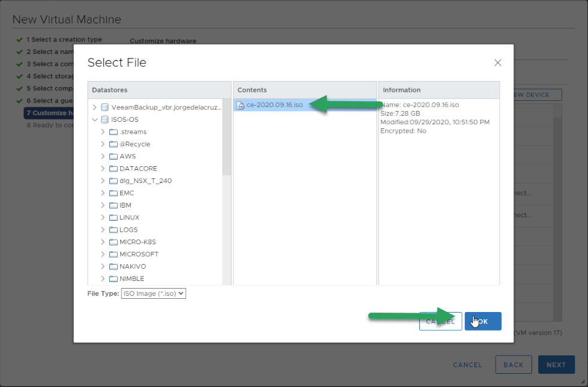Select the NAKIVO folder label
The height and width of the screenshot is (387, 588).
pyautogui.click(x=133, y=266)
